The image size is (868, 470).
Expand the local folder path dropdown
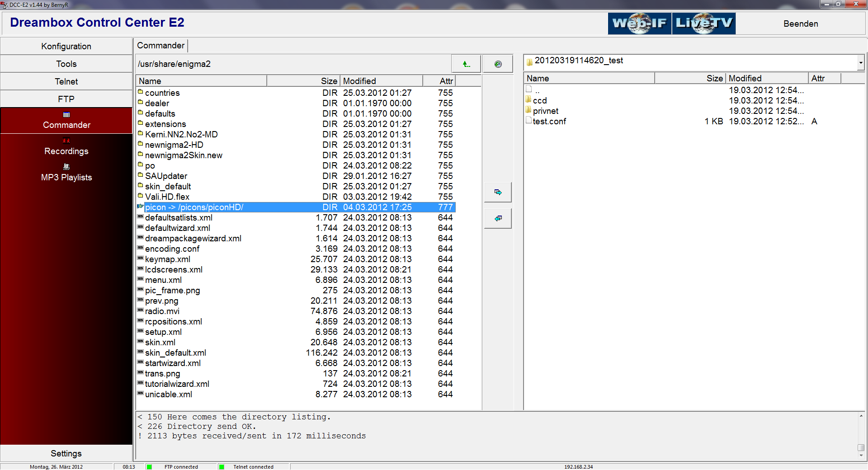(x=860, y=63)
